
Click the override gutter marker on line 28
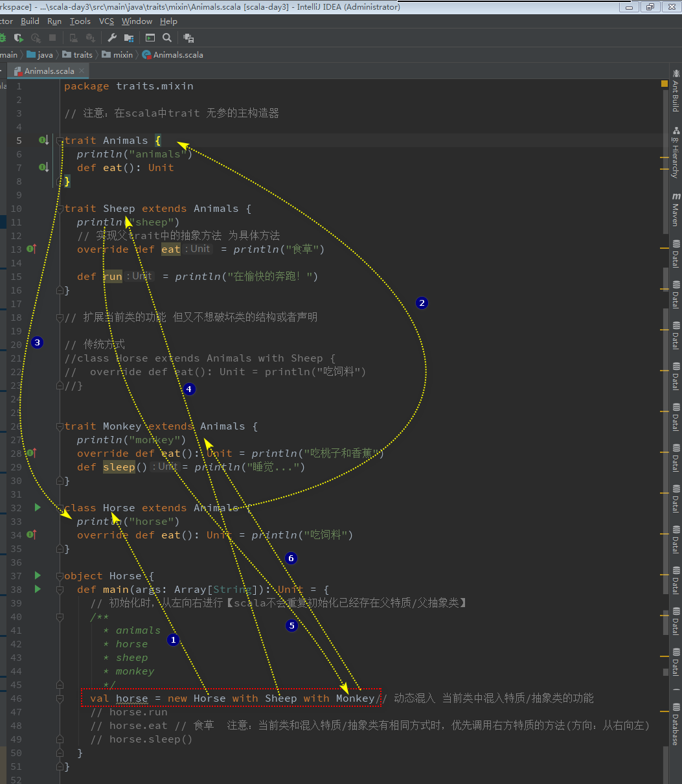click(x=31, y=453)
